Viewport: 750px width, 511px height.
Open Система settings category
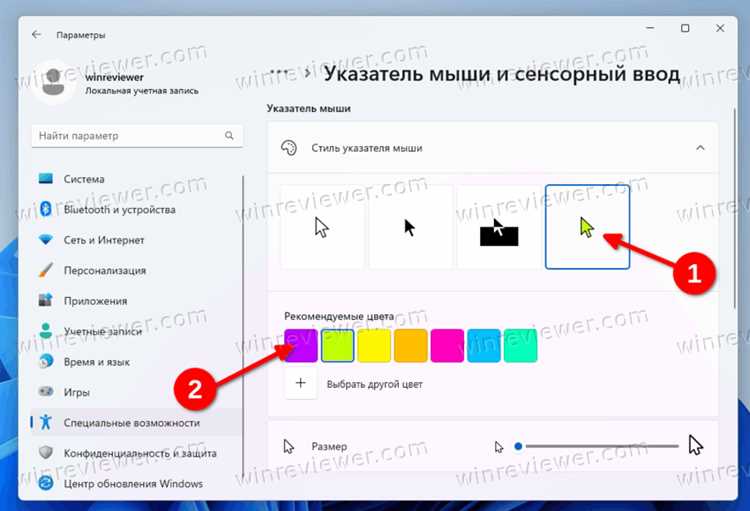(x=138, y=178)
